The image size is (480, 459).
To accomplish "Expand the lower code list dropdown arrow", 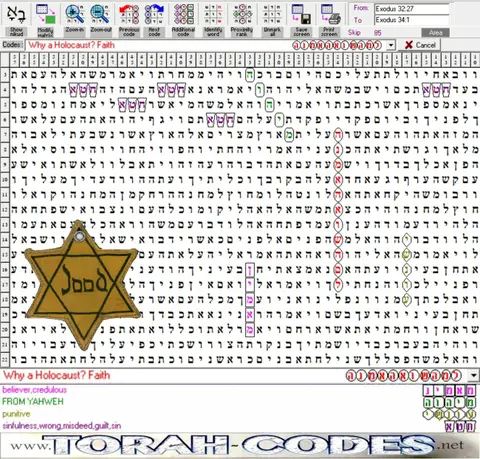I will (474, 376).
